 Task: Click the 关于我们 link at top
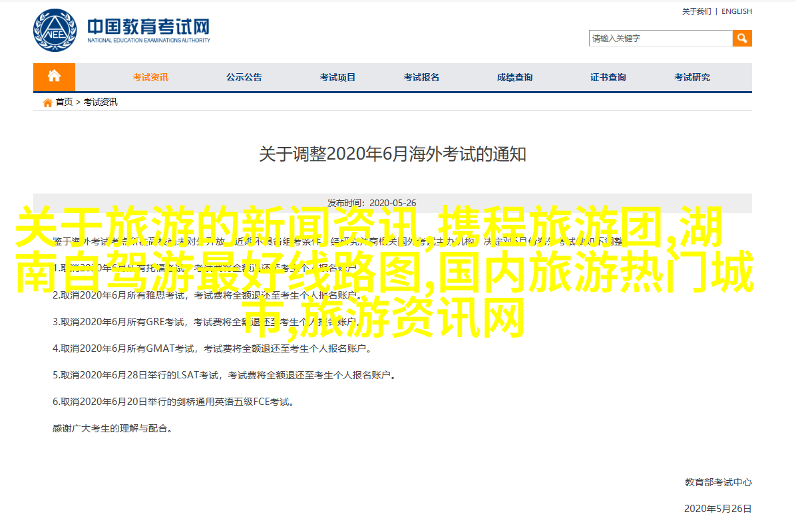(697, 11)
